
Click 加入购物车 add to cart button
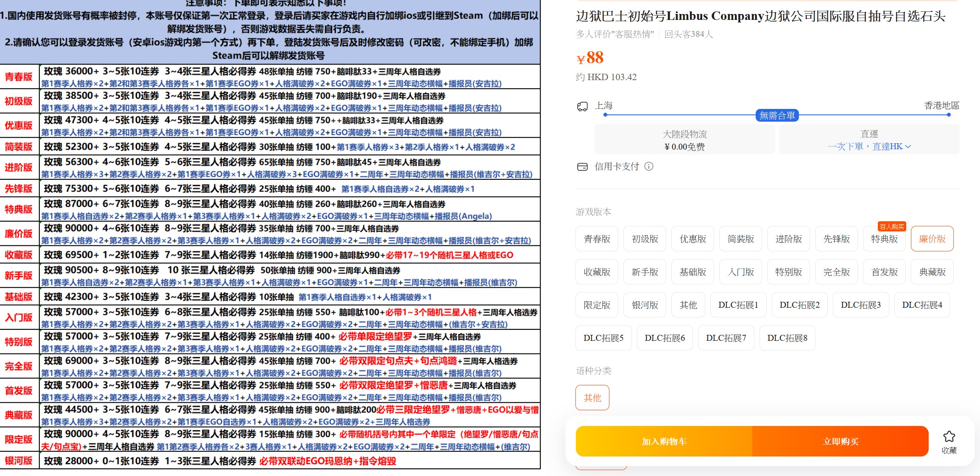[664, 442]
